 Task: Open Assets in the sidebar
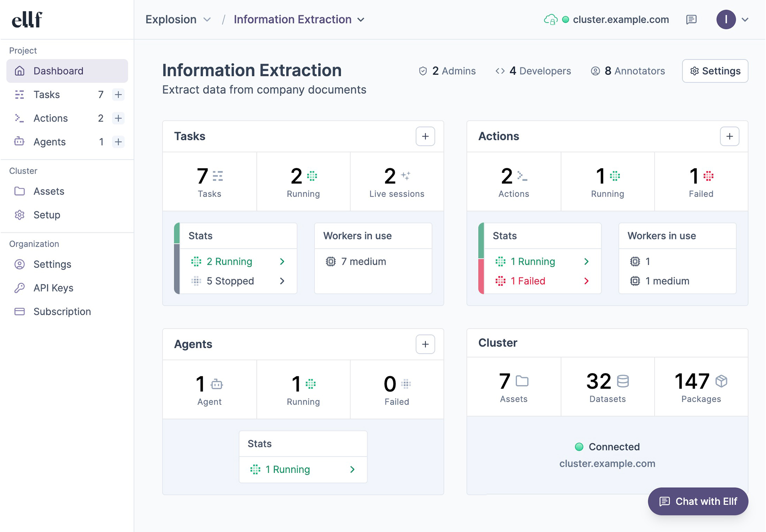[49, 191]
